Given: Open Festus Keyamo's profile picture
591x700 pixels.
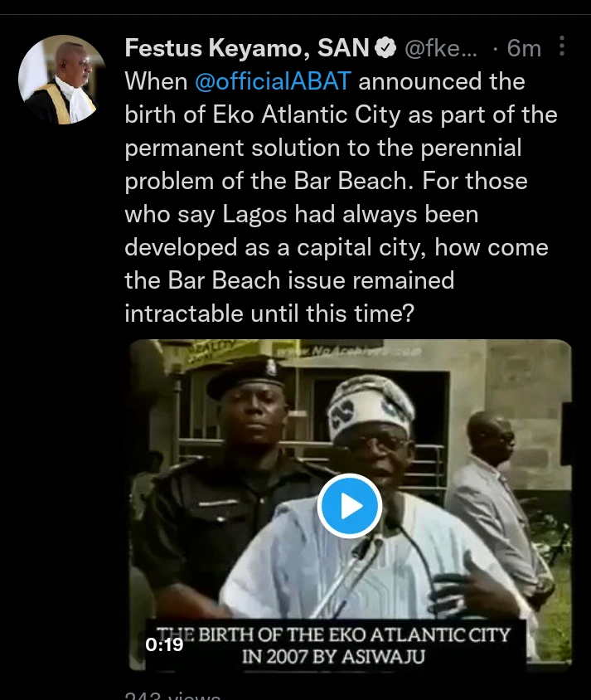Looking at the screenshot, I should click(x=63, y=80).
